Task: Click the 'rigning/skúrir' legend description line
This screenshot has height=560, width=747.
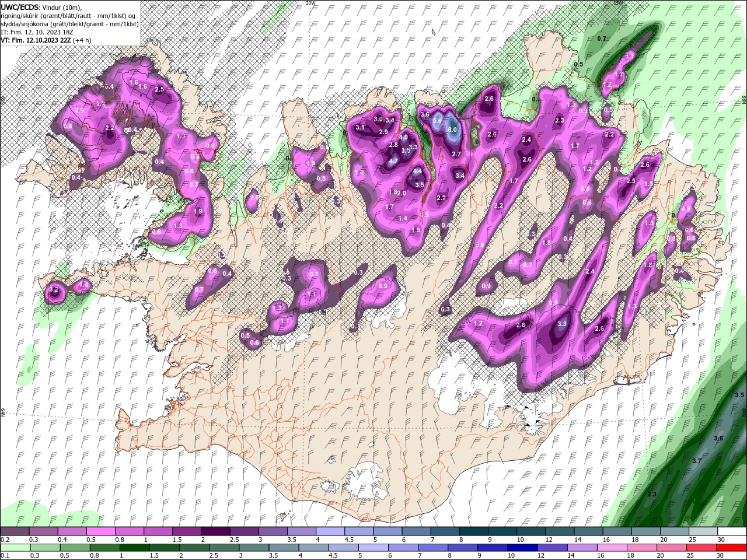Action: pyautogui.click(x=69, y=15)
